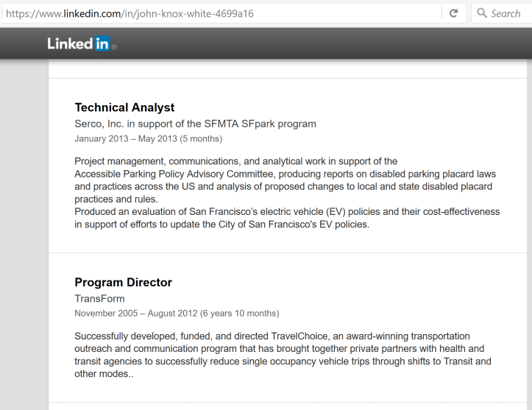Click the electric vehicle (EV) policies sentence

287,212
